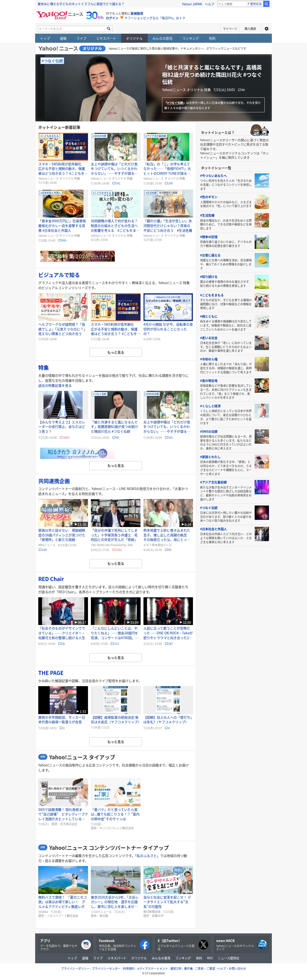
Task: Click the PR badge beside コンテンツパートナー タイアップ
Action: tap(43, 847)
